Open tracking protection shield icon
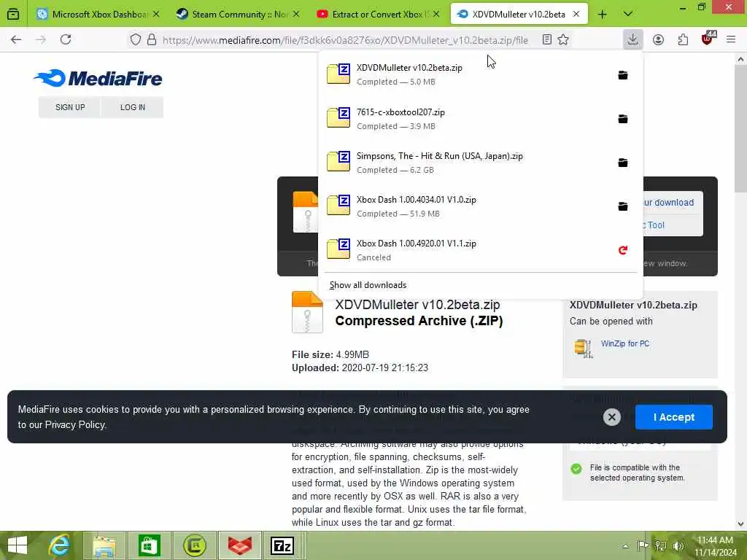Image resolution: width=747 pixels, height=560 pixels. pos(136,39)
